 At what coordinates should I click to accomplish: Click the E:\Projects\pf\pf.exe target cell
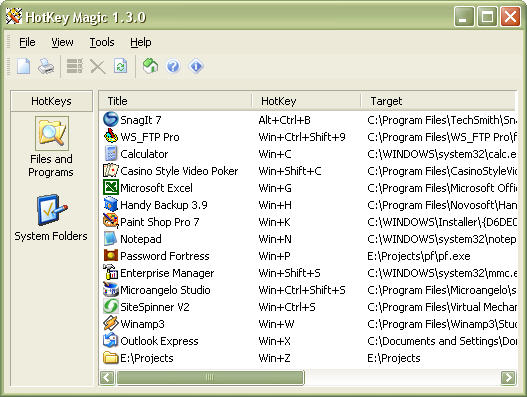418,256
